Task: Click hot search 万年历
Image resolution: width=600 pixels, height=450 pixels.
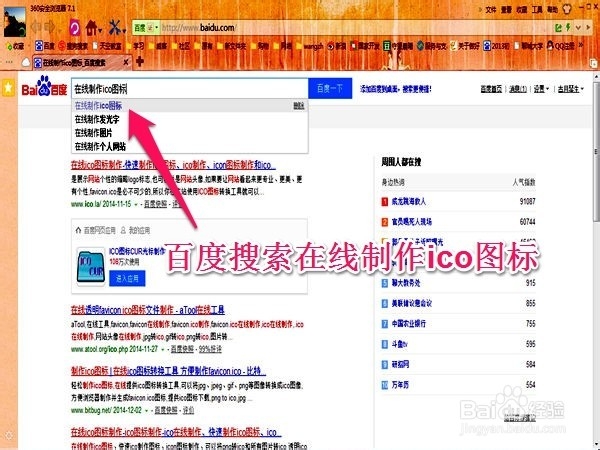Action: (400, 385)
